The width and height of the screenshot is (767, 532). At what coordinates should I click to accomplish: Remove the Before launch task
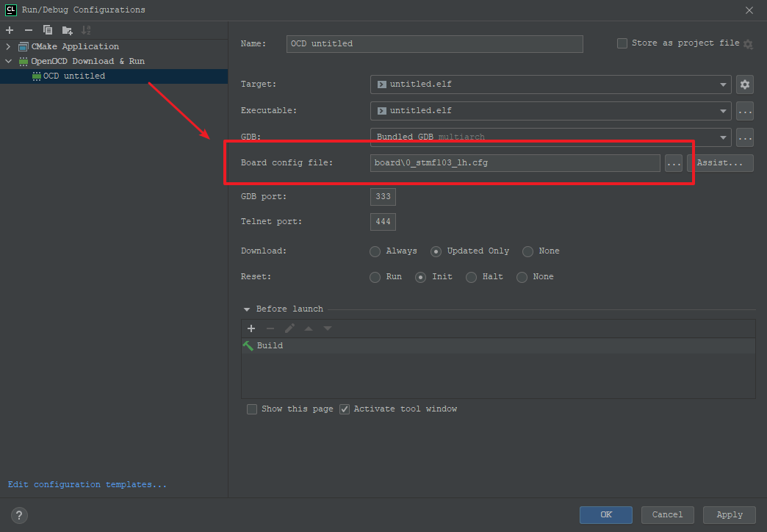coord(270,328)
